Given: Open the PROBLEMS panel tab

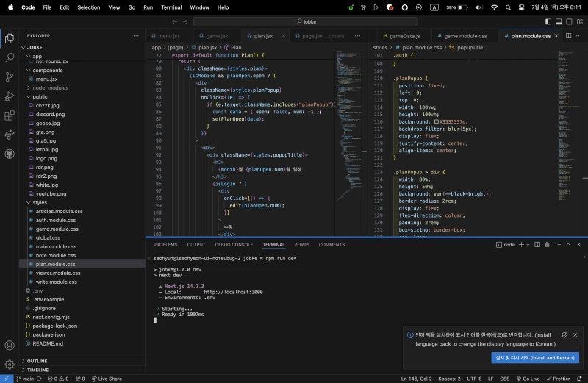Looking at the screenshot, I should pyautogui.click(x=165, y=244).
